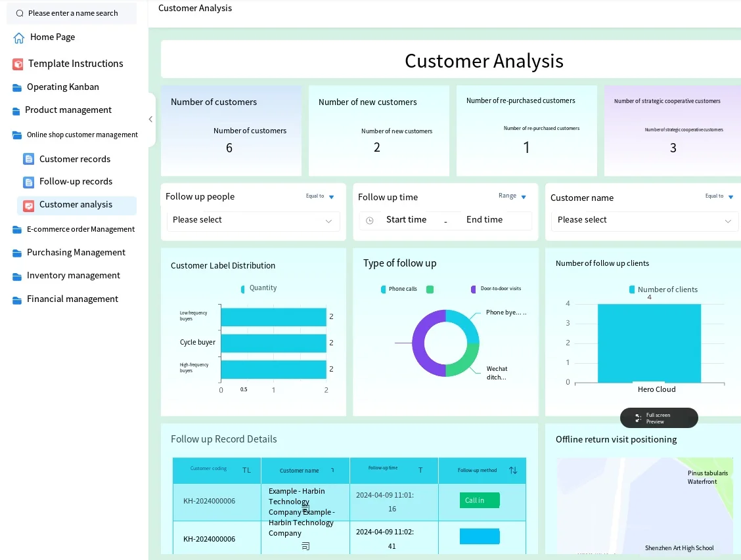Open the Follow up people select dropdown

[253, 221]
